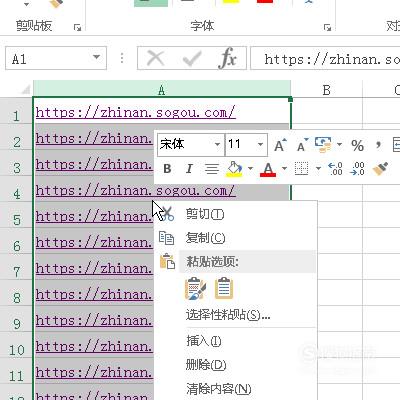Choose 插入(I) from context menu
Viewport: 400px width, 400px height.
(x=236, y=341)
